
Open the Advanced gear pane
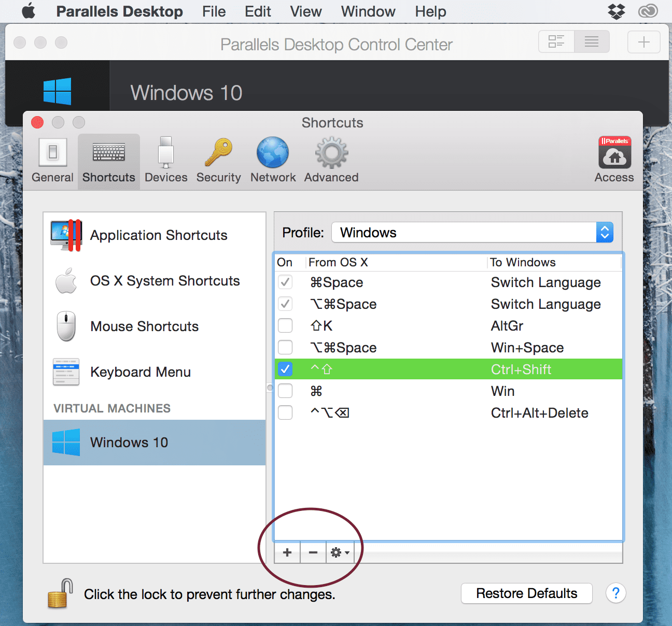click(x=331, y=161)
